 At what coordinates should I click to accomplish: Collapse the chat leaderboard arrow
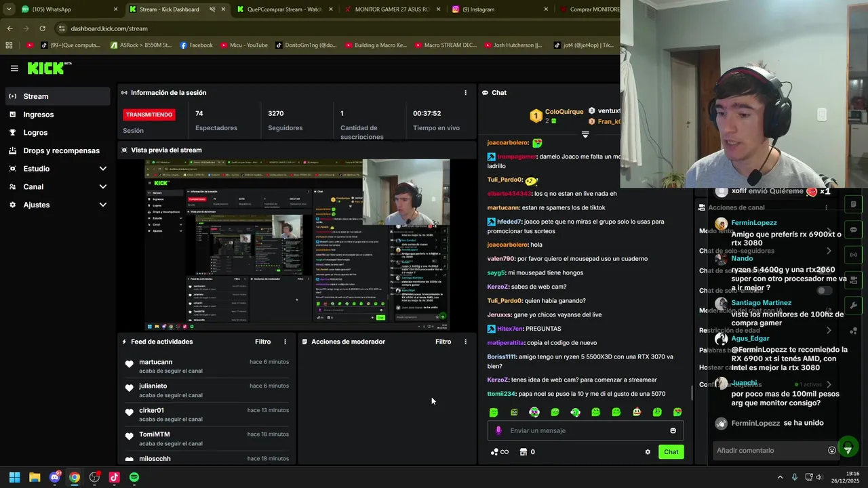[x=585, y=134]
